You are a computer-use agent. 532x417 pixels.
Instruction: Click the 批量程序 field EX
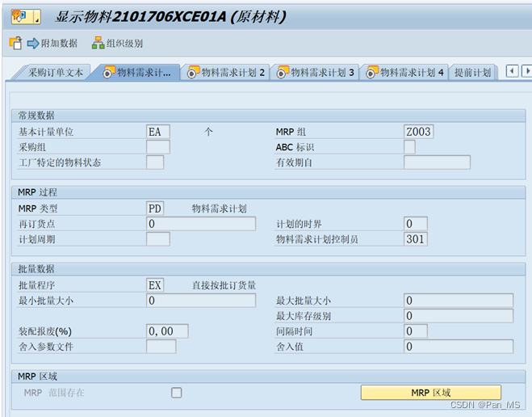(155, 285)
